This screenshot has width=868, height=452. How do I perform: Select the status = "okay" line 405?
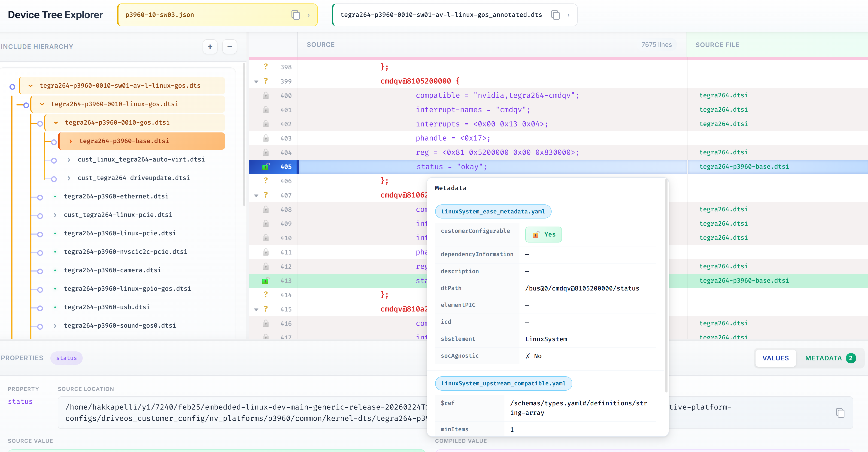pos(452,167)
